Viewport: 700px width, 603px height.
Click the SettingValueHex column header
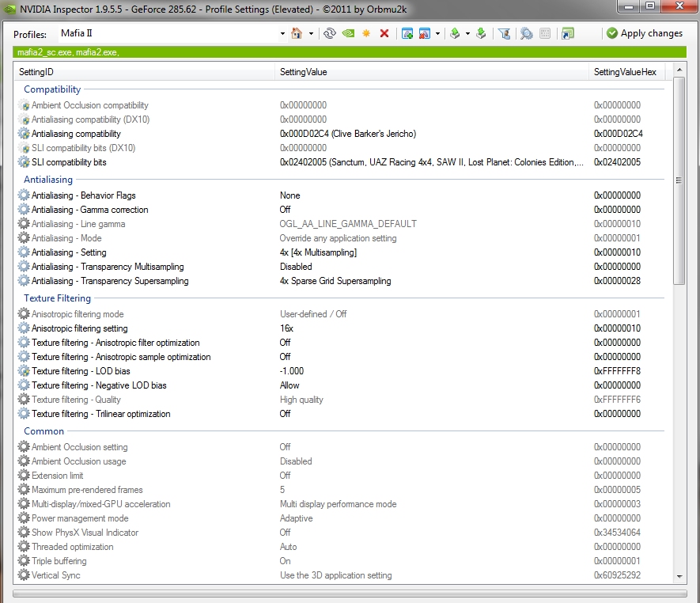(626, 72)
